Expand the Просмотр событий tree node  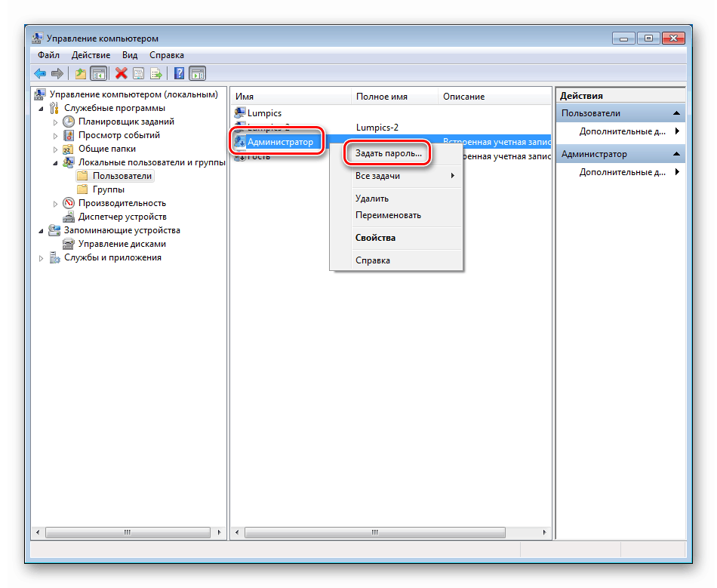(x=55, y=136)
